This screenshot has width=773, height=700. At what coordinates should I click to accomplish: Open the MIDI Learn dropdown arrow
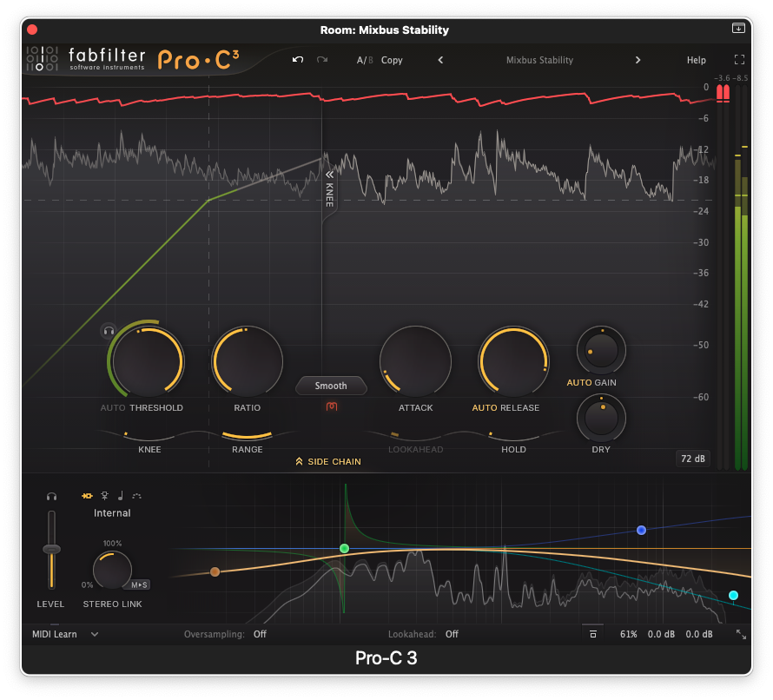click(x=95, y=635)
